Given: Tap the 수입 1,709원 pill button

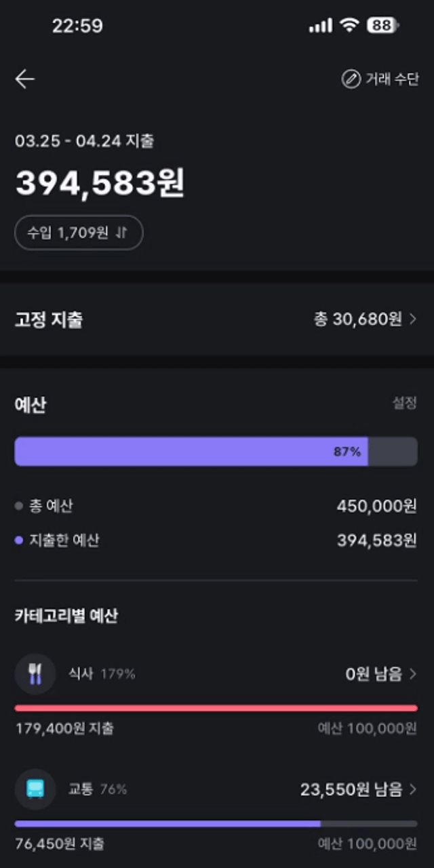Looking at the screenshot, I should click(79, 233).
